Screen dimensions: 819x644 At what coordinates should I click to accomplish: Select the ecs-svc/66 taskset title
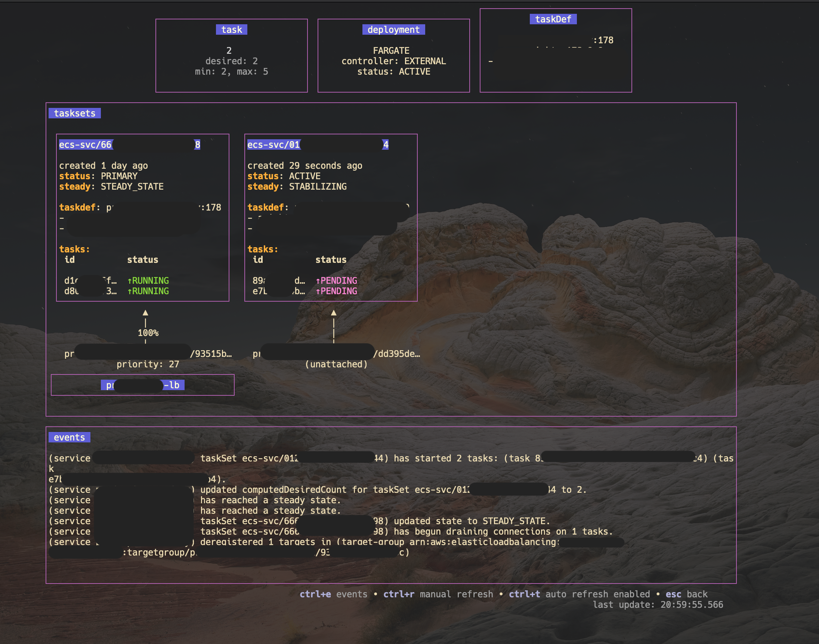pos(85,144)
